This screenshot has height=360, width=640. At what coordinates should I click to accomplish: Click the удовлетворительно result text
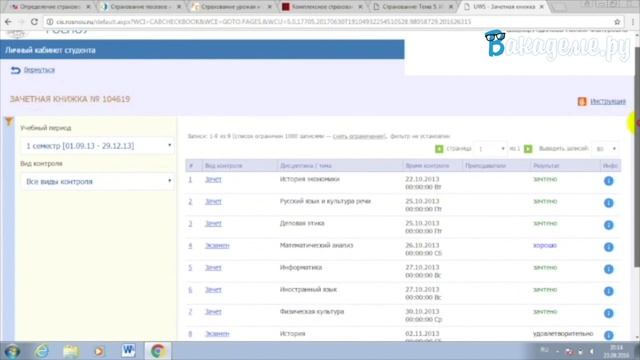[563, 333]
